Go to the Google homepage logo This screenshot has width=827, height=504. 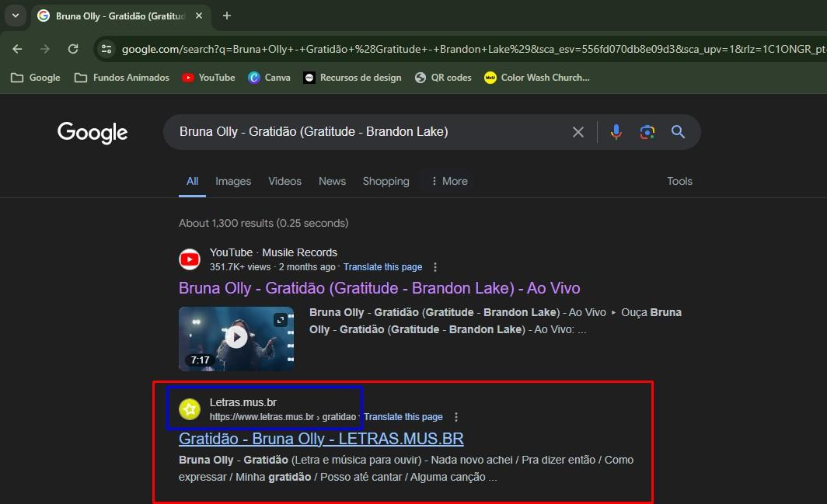[x=92, y=132]
